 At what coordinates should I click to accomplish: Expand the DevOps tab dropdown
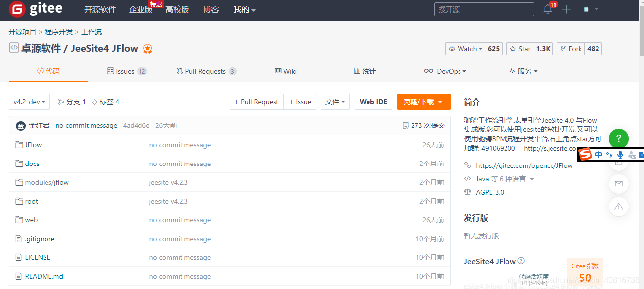click(x=445, y=71)
